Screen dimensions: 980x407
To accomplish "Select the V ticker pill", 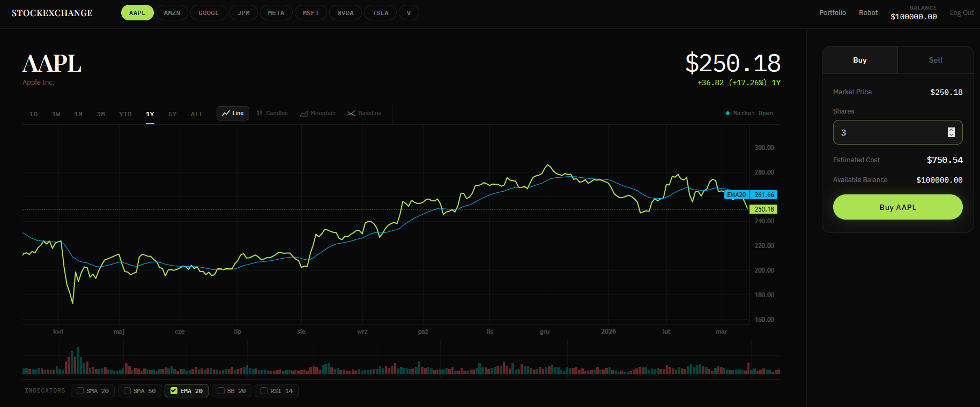I will tap(409, 13).
